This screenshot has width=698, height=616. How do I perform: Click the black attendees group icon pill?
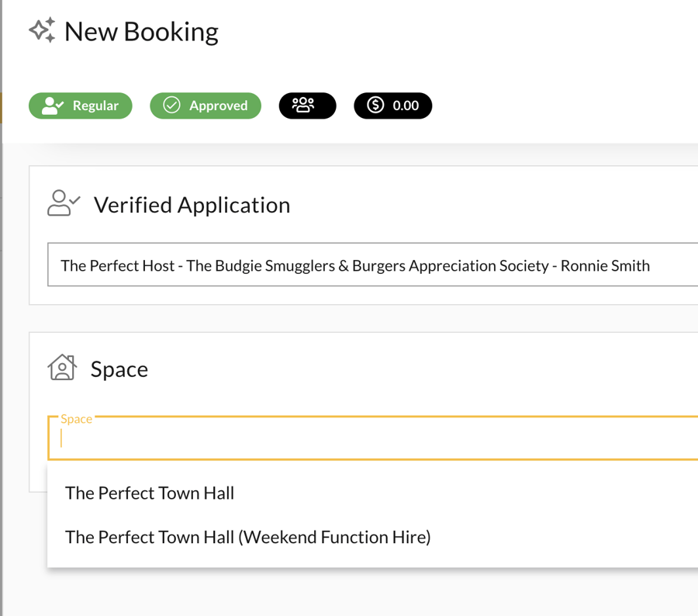(307, 106)
